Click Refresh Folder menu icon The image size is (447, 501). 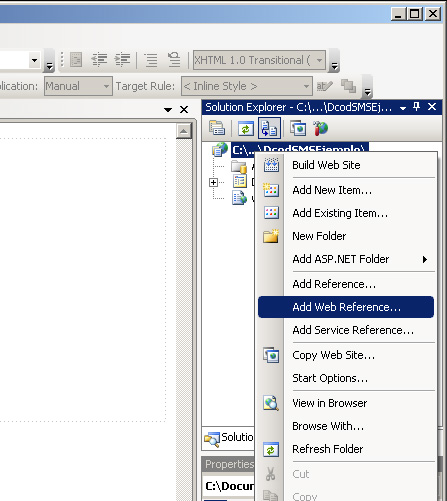click(x=271, y=450)
